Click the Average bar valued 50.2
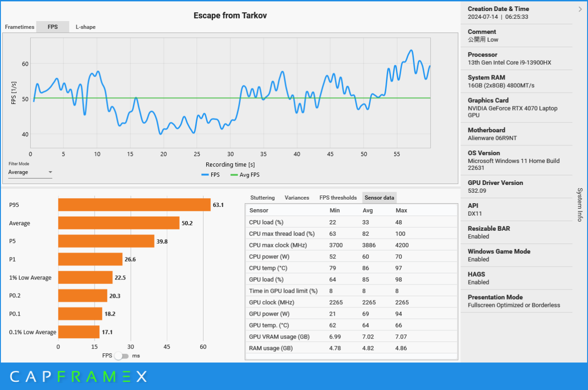The image size is (588, 390). tap(119, 223)
